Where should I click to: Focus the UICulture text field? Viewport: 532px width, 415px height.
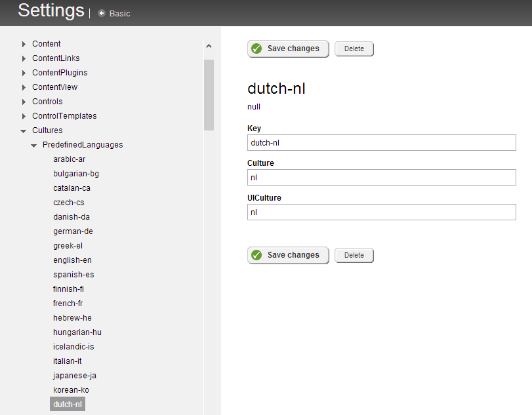coord(381,212)
